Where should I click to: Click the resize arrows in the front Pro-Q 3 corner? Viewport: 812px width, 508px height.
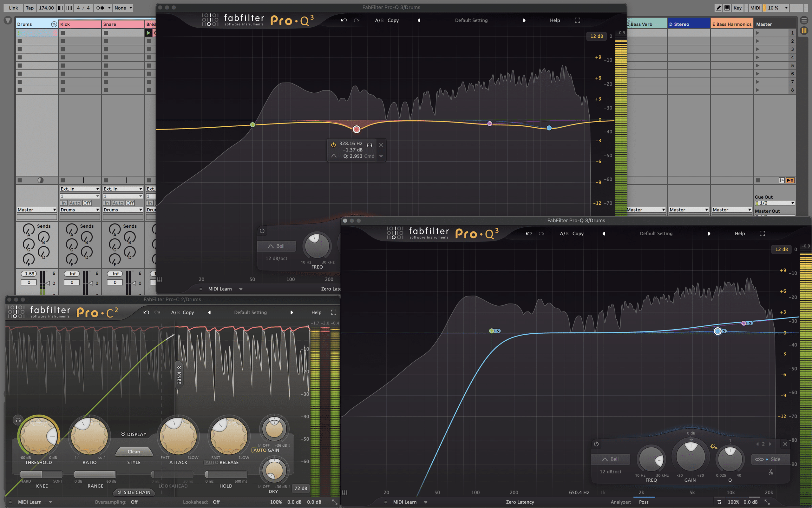[x=767, y=502]
